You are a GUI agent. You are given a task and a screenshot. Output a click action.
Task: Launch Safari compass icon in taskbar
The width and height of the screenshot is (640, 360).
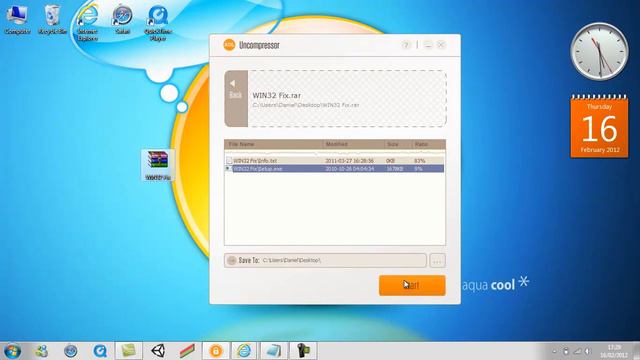coord(71,351)
